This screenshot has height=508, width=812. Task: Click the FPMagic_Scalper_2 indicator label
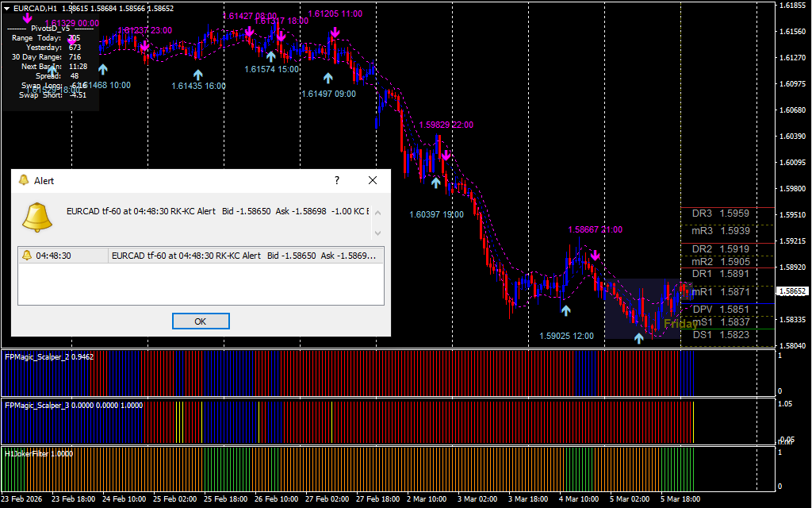[48, 357]
